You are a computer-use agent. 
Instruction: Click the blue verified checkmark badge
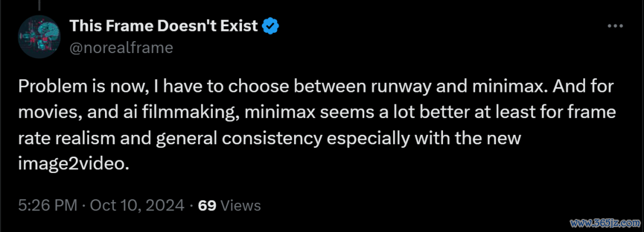point(271,26)
